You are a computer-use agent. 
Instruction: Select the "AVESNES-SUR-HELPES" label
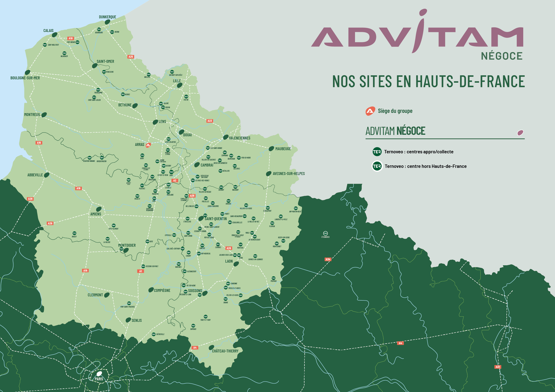[x=289, y=174]
